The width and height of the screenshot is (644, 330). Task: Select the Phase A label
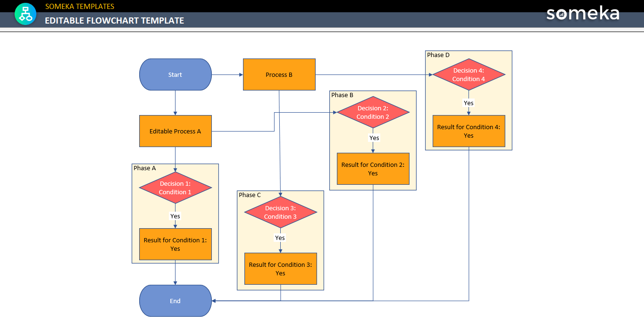tap(145, 168)
